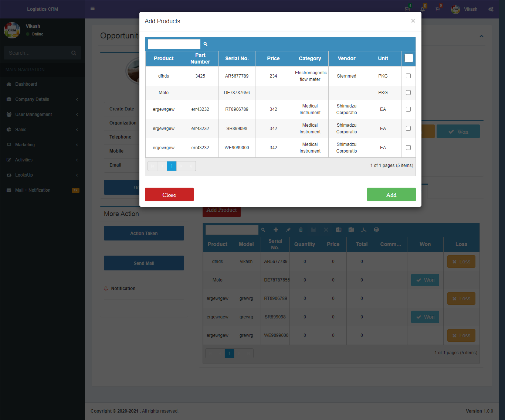Image resolution: width=505 pixels, height=420 pixels.
Task: Search products in the grid toolbar
Action: tap(263, 229)
